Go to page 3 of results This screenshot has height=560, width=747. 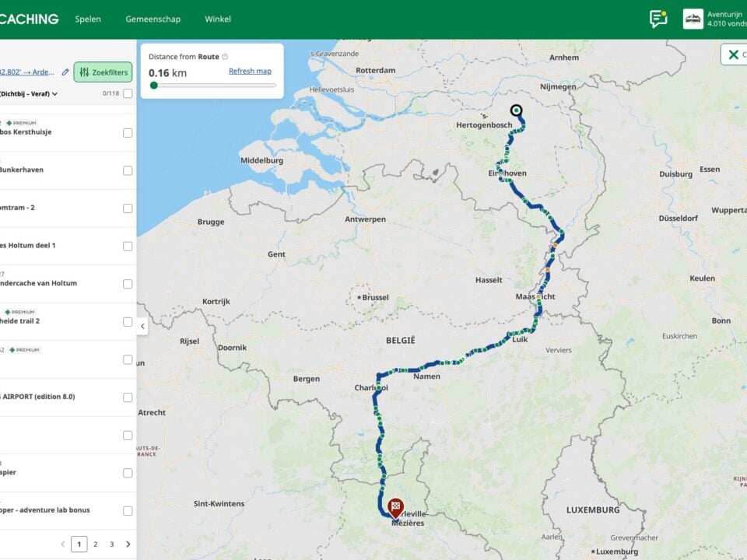(112, 544)
